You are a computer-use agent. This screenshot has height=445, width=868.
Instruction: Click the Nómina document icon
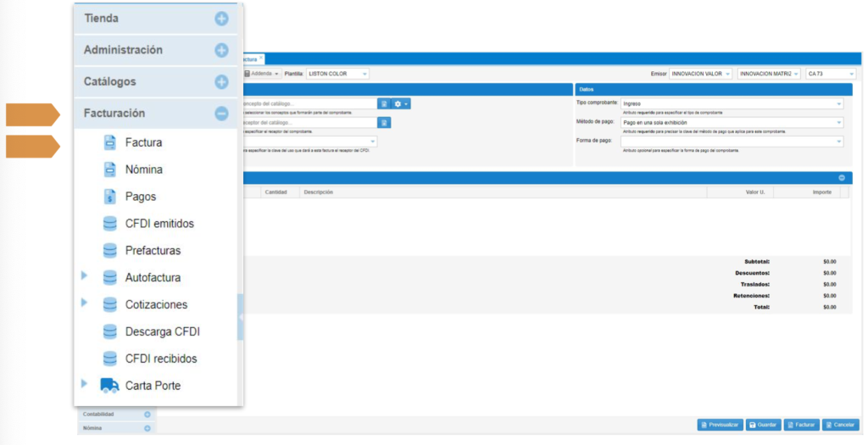[110, 170]
